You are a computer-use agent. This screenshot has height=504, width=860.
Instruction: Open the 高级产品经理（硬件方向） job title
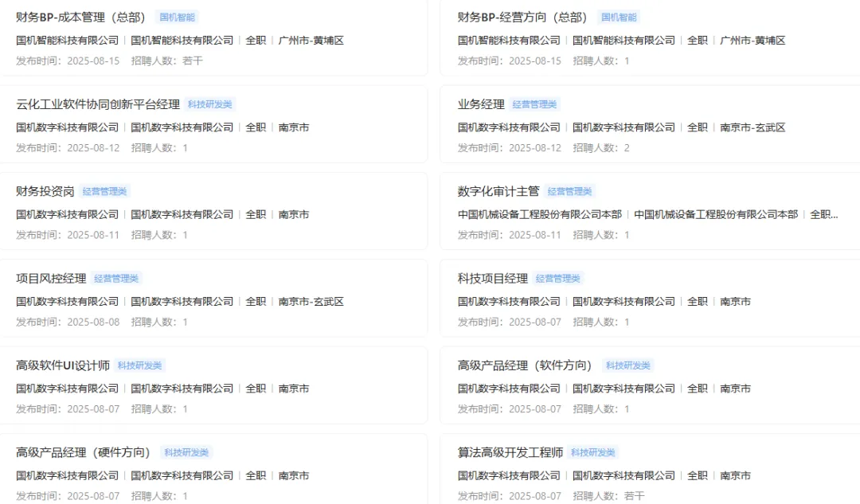point(84,452)
